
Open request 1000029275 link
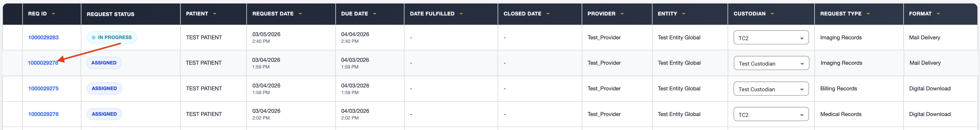(x=43, y=89)
